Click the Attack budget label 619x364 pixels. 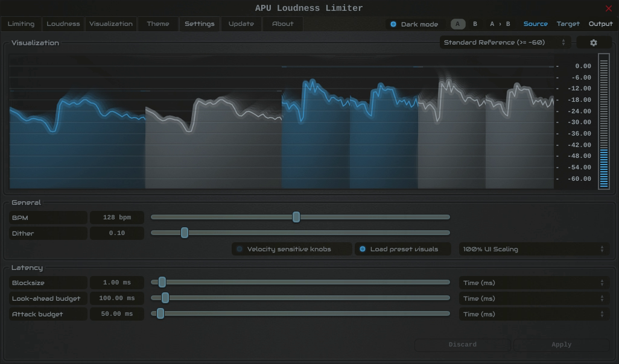[x=48, y=315]
